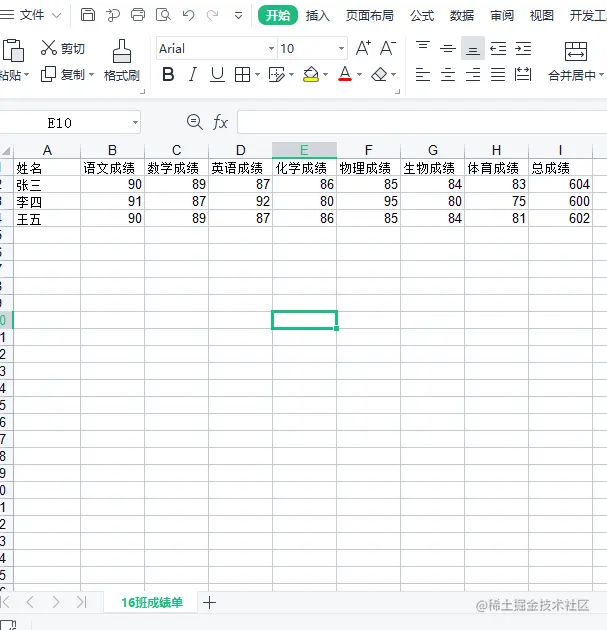The image size is (607, 630).
Task: Select the 16班成绩单 sheet tab
Action: coord(151,602)
